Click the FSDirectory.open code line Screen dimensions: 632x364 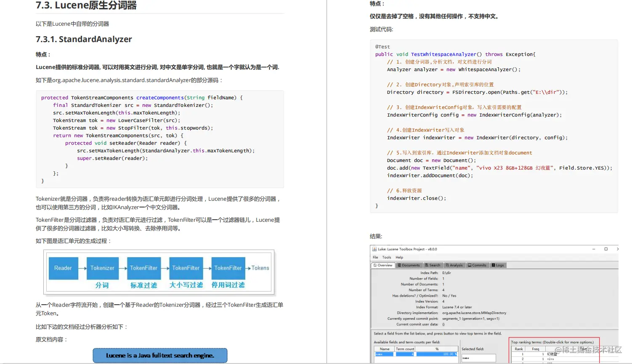tap(477, 92)
